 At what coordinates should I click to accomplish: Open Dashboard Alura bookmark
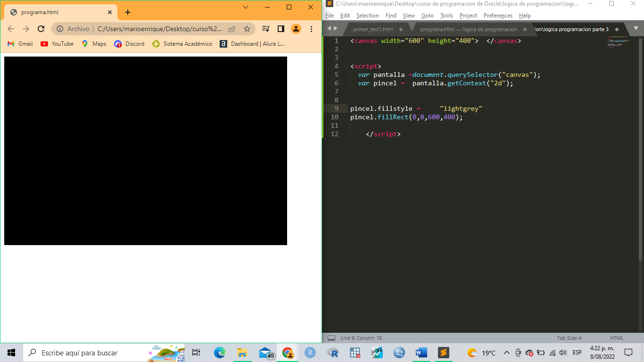click(252, 44)
